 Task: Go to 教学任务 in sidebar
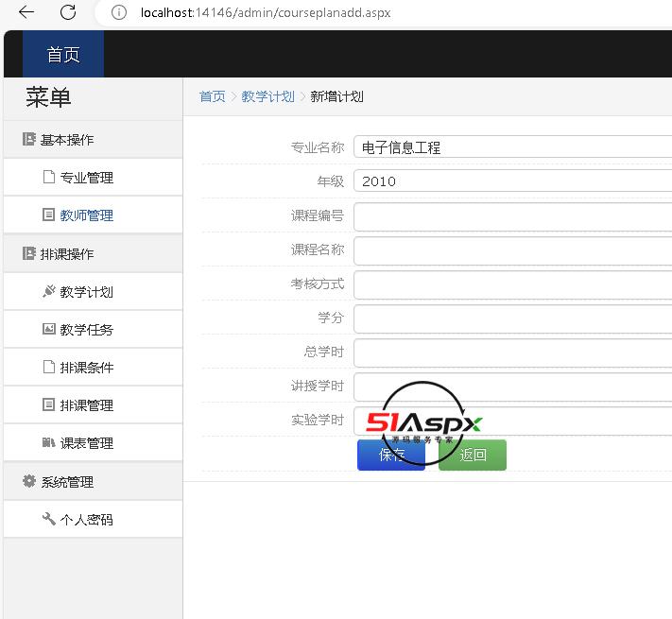pos(86,330)
